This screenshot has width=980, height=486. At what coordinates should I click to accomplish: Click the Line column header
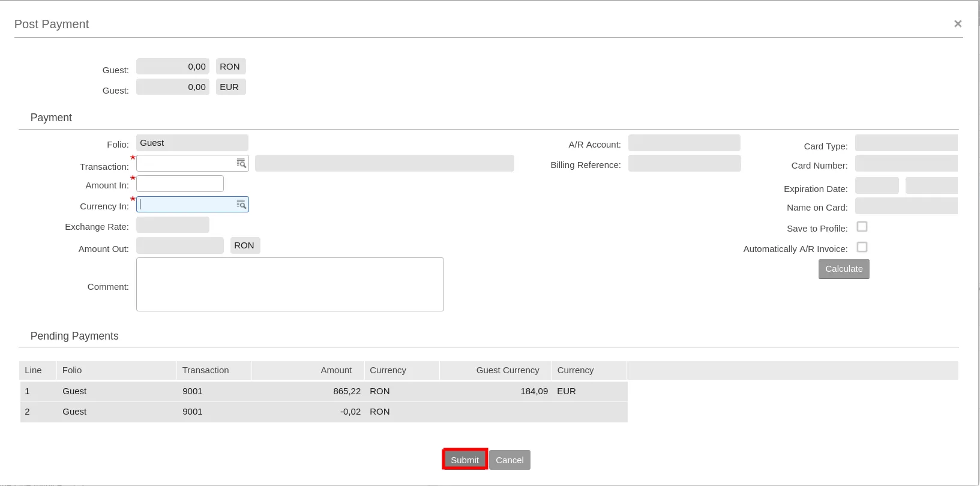point(38,370)
